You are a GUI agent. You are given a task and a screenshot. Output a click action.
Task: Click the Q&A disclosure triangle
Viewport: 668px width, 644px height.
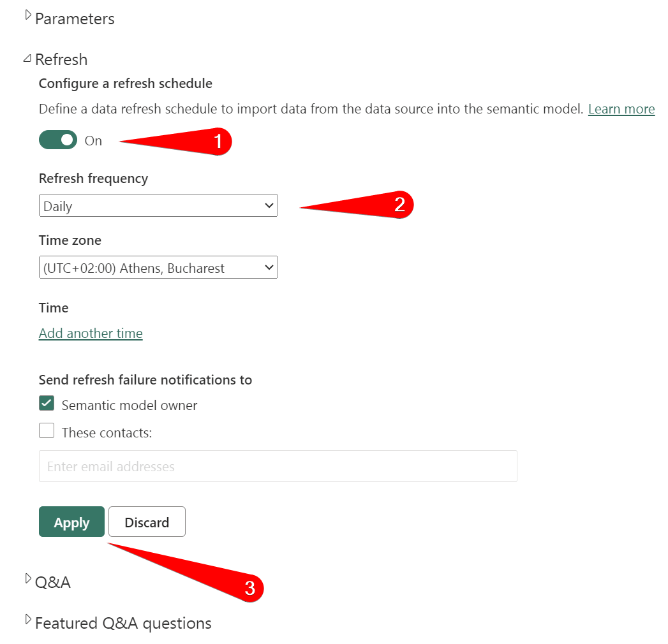tap(27, 578)
